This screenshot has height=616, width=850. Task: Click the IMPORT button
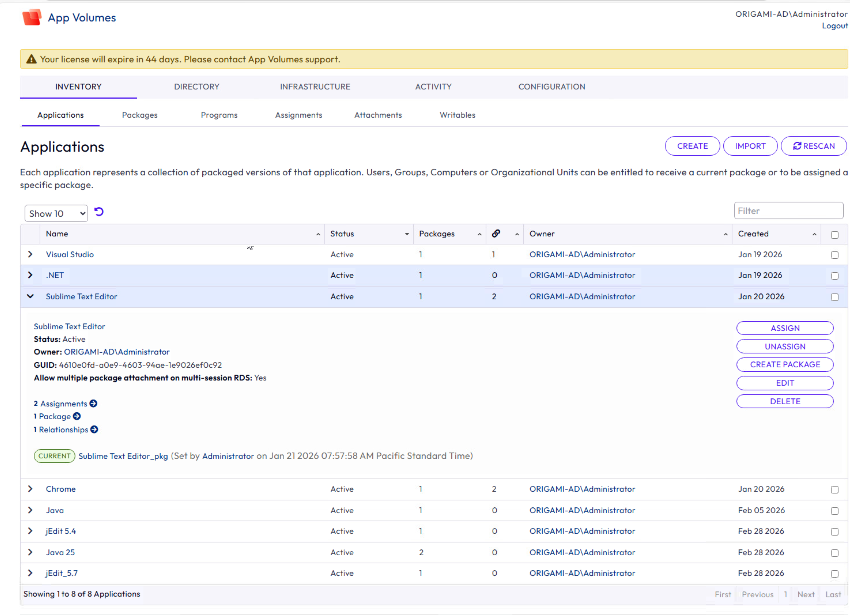click(x=750, y=146)
